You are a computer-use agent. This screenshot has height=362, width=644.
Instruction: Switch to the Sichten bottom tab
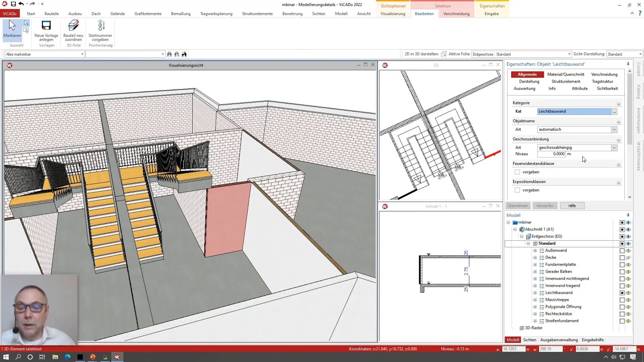click(530, 340)
